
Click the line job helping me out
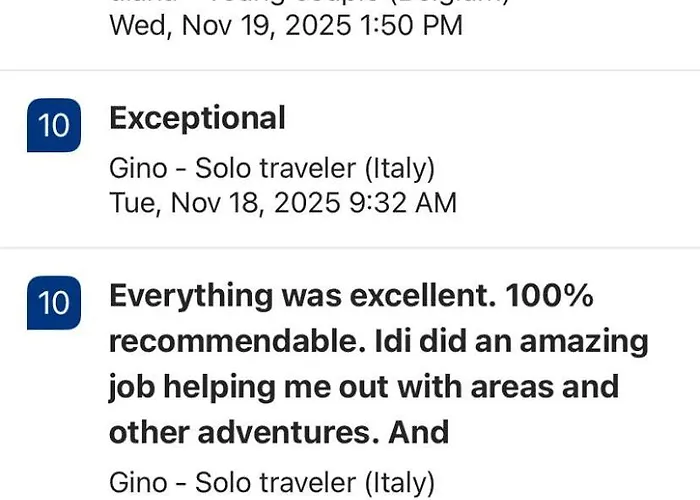pyautogui.click(x=364, y=387)
